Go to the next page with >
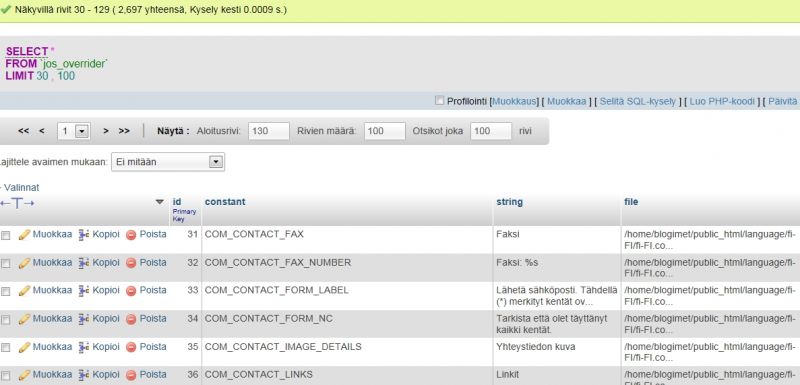The height and width of the screenshot is (385, 800). point(106,131)
